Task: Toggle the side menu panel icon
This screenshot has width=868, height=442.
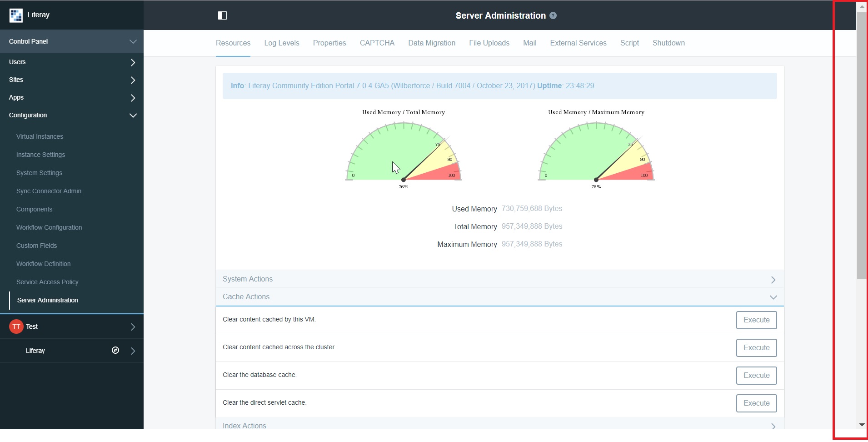Action: coord(222,15)
